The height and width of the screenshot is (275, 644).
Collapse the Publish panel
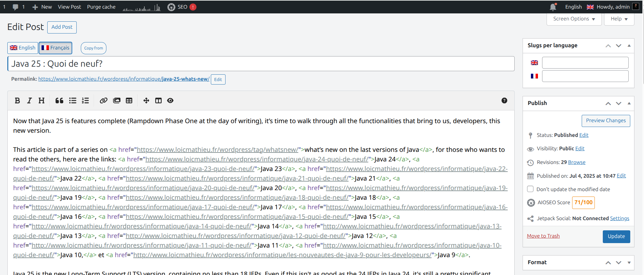coord(629,103)
